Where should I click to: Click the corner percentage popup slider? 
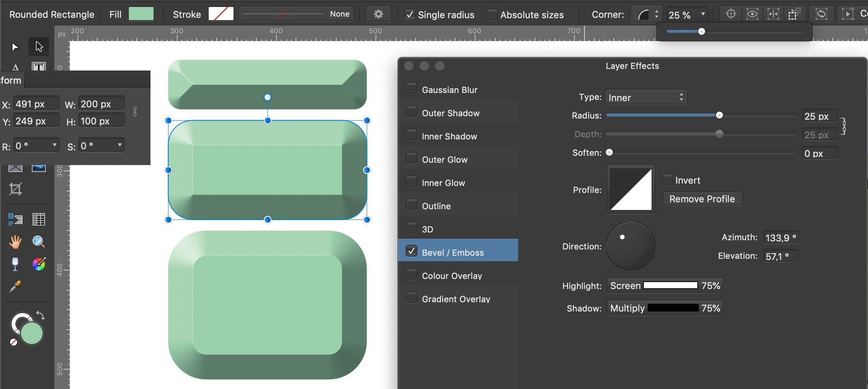point(734,31)
